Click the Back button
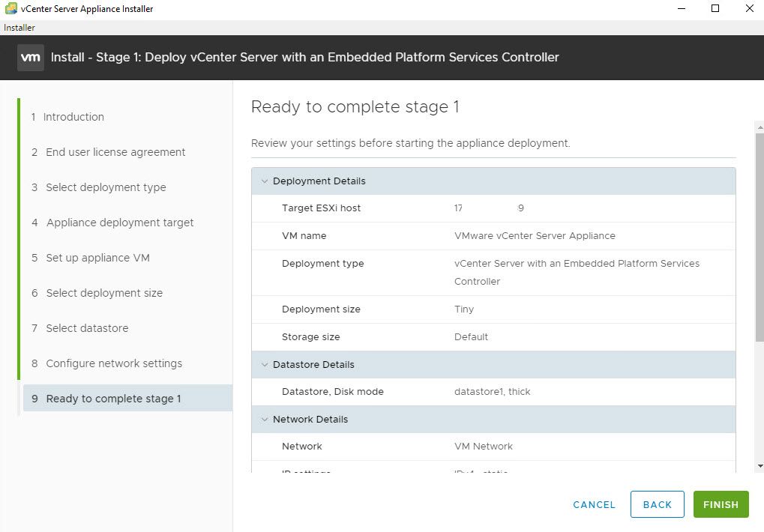The image size is (764, 532). [657, 504]
